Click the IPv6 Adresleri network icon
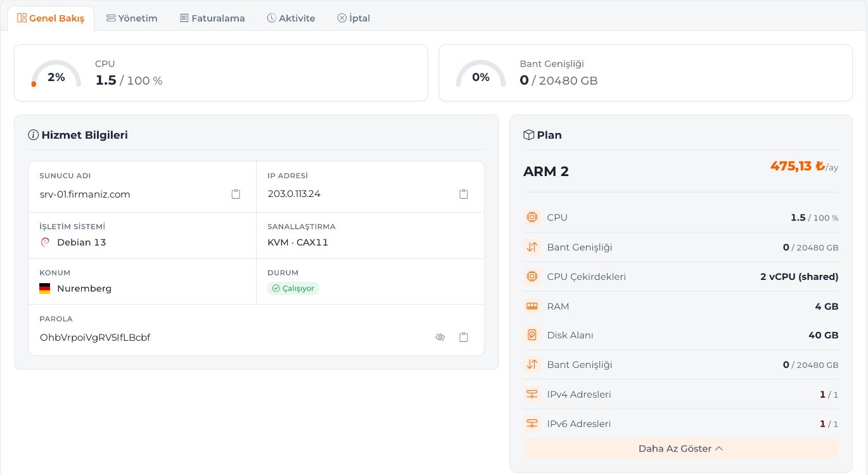 [x=532, y=424]
